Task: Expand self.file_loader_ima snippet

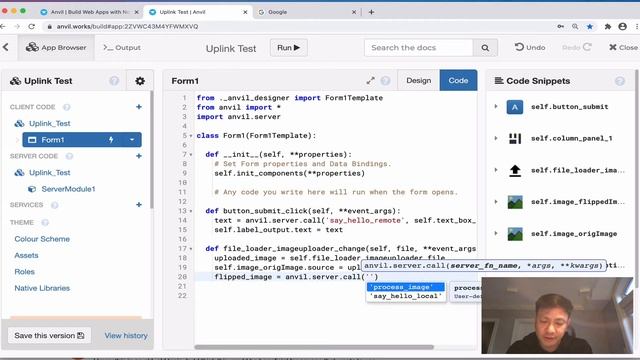Action: tap(496, 170)
